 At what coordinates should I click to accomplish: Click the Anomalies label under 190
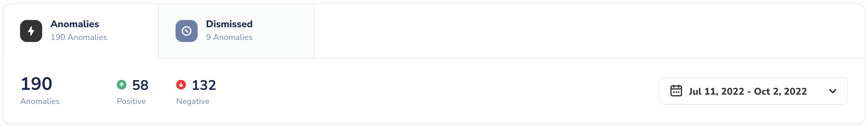[x=40, y=101]
